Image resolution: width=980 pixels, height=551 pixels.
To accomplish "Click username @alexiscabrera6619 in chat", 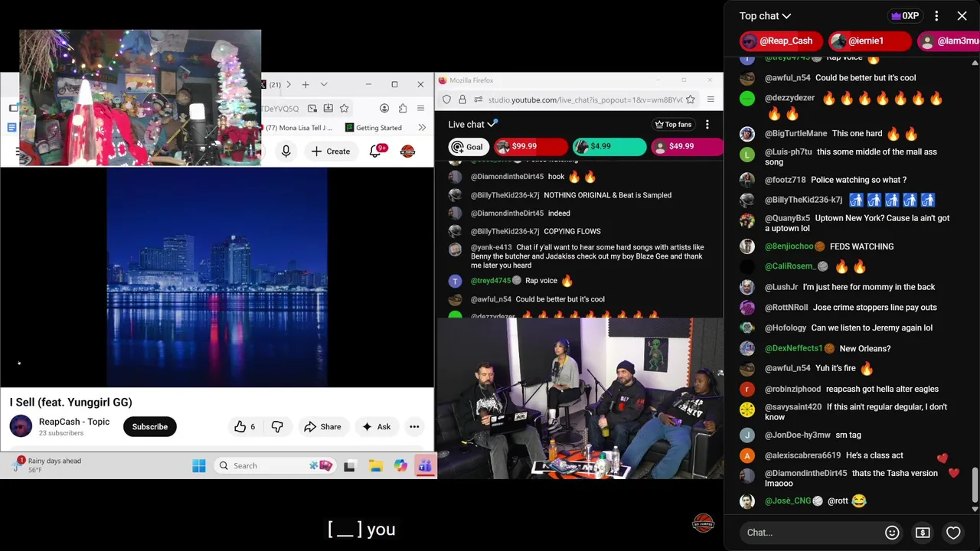I will 802,455.
